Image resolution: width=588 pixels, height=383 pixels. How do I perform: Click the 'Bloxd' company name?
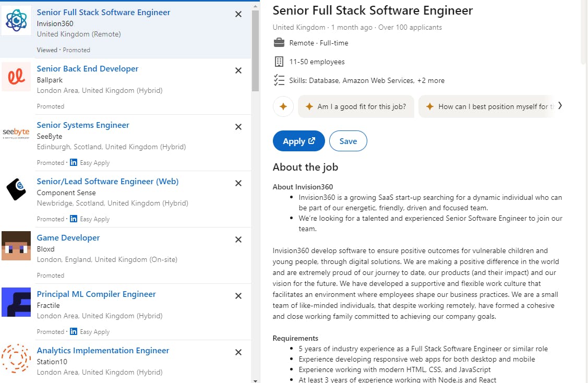coord(45,249)
